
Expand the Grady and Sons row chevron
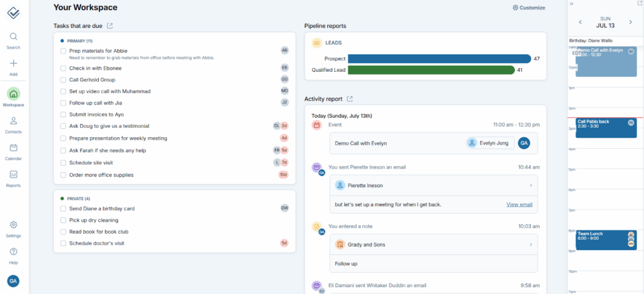tap(531, 244)
